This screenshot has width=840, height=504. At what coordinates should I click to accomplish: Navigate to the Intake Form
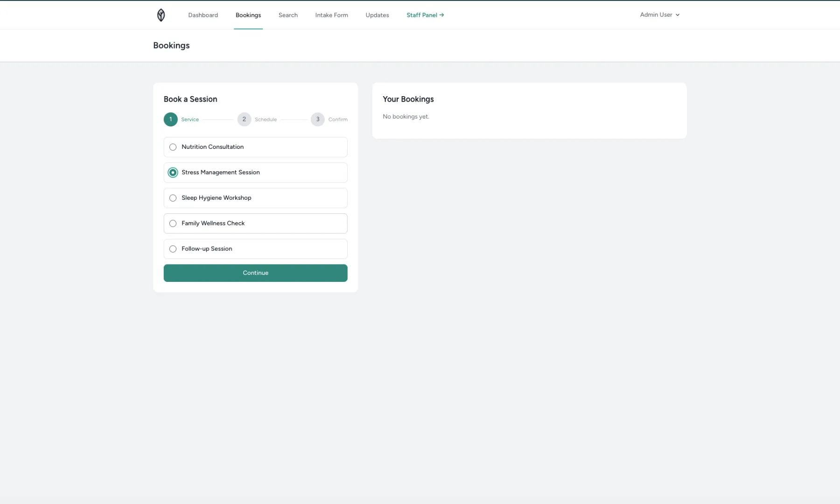click(x=331, y=14)
